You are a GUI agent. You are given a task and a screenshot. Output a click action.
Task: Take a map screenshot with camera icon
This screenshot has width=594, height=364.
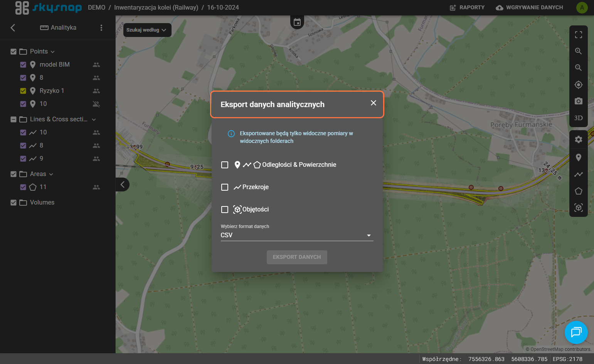578,101
